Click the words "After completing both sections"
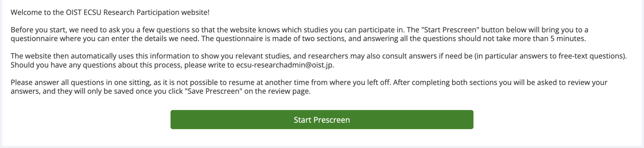644x148 pixels. coord(443,83)
